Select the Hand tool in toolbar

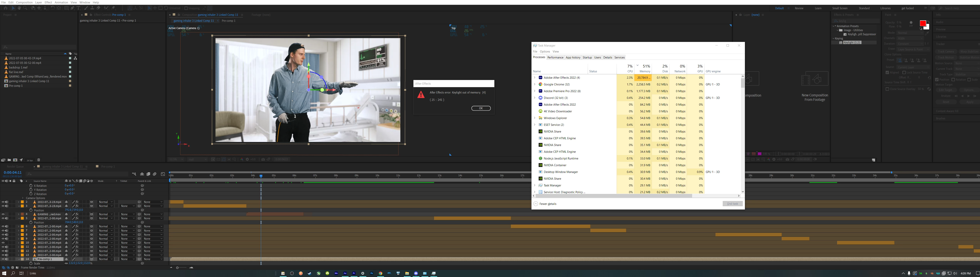[19, 8]
